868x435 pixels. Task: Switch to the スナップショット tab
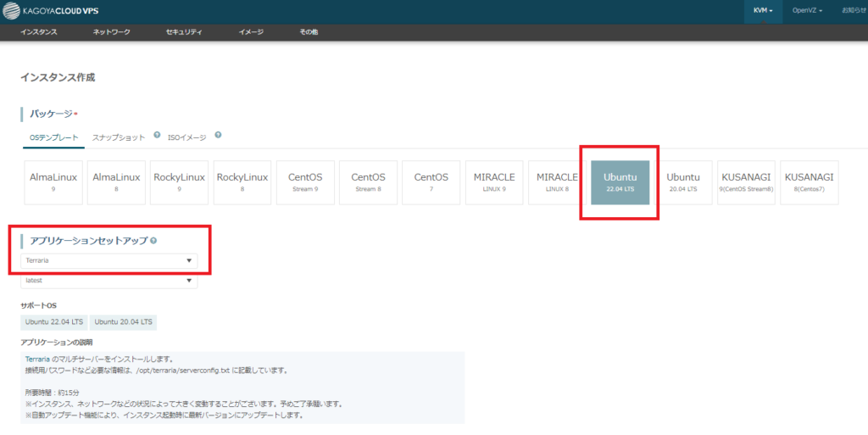pos(119,137)
